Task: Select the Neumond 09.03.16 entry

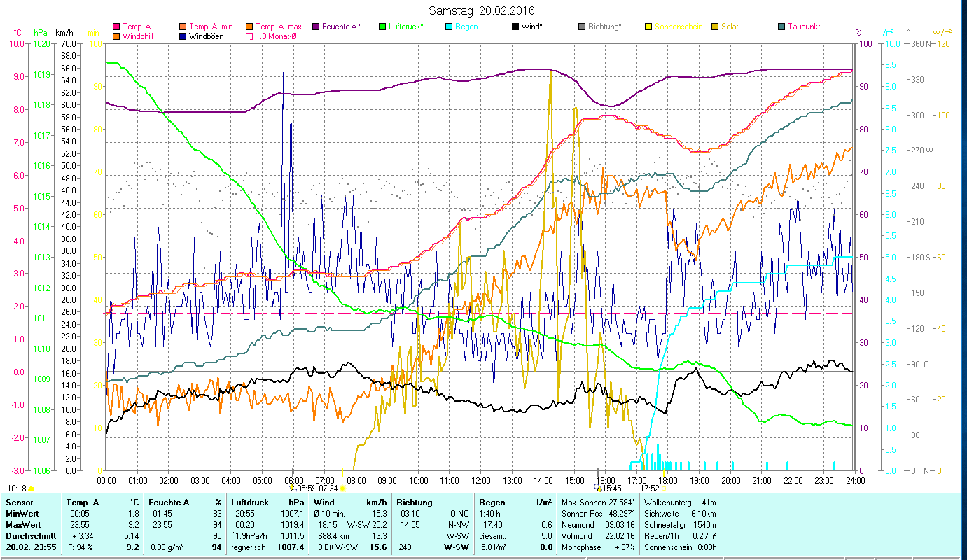Action: coord(598,524)
